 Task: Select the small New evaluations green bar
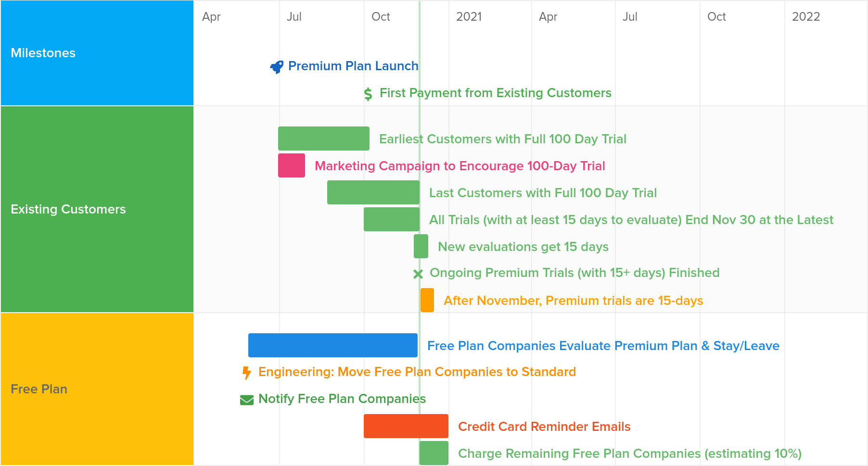tap(421, 246)
